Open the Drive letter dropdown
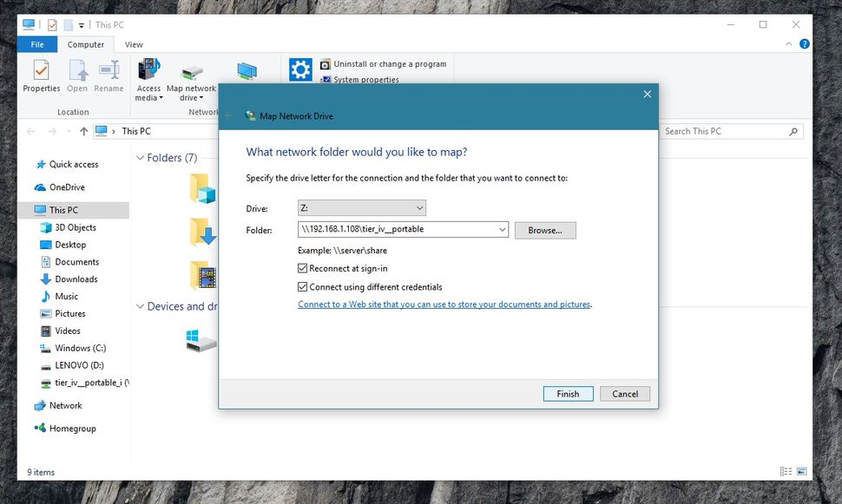 [x=420, y=208]
